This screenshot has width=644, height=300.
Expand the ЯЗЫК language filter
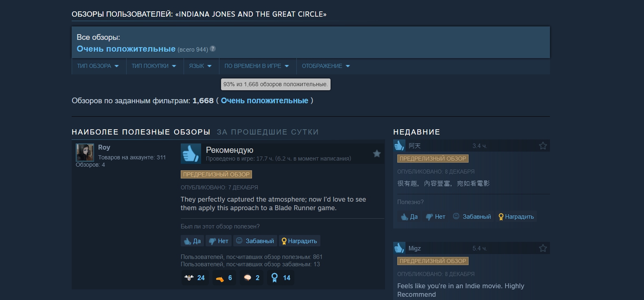tap(200, 66)
